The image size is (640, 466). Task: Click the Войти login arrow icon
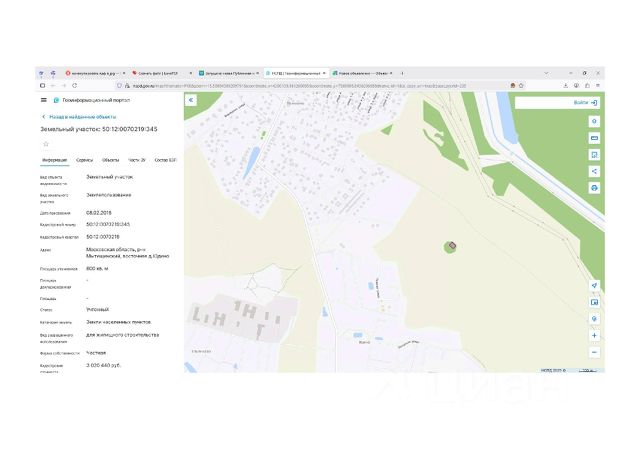point(594,103)
